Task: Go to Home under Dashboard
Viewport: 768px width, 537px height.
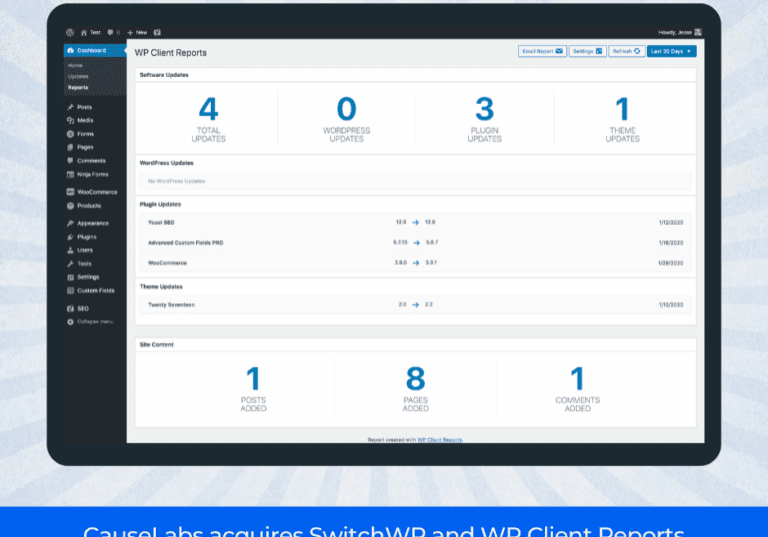Action: point(75,65)
